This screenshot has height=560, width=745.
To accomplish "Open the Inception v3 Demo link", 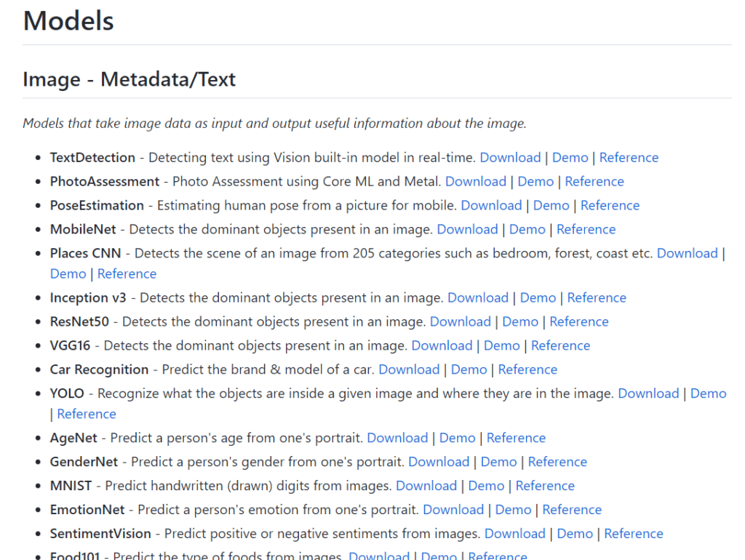I will coord(538,297).
